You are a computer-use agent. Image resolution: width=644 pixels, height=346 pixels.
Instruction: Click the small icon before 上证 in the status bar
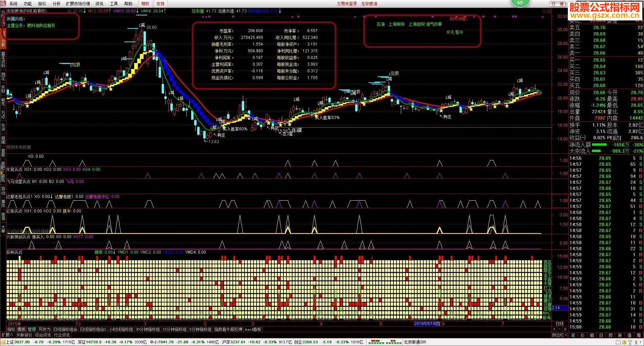pyautogui.click(x=3, y=342)
